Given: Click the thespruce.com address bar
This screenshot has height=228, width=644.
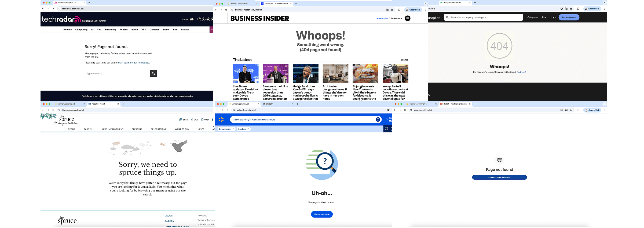Looking at the screenshot, I should (136, 110).
